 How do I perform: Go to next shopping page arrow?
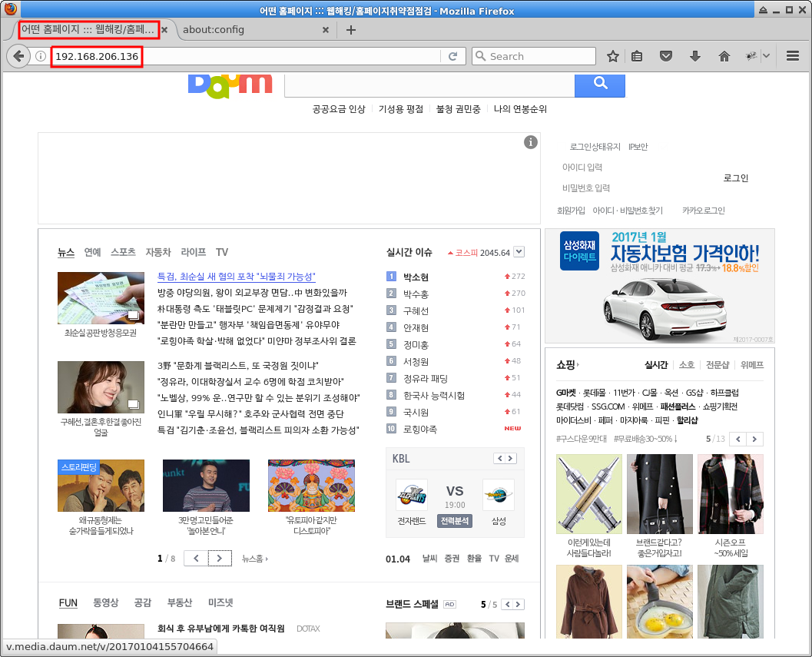click(754, 439)
